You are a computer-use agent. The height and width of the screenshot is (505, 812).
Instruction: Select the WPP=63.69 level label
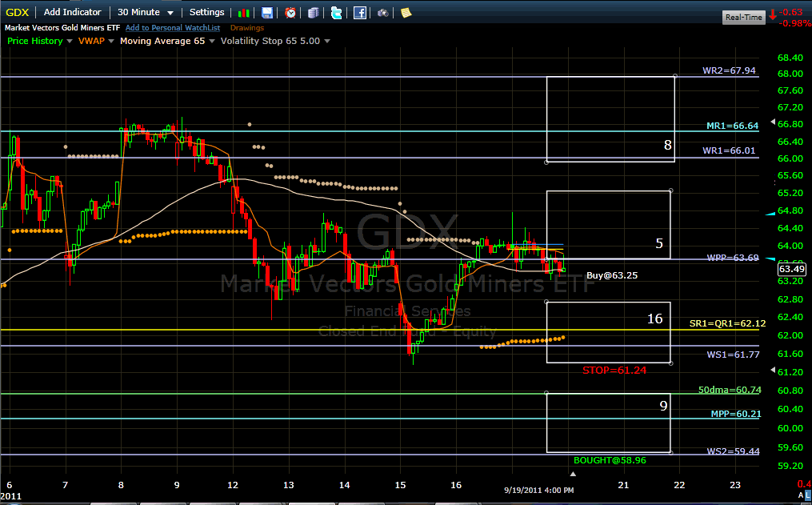(x=733, y=258)
